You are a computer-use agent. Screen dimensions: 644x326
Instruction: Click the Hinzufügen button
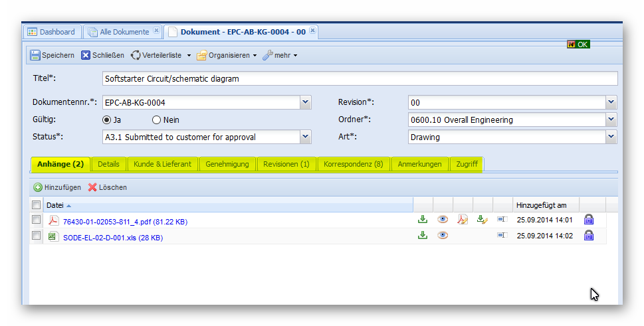tap(57, 187)
